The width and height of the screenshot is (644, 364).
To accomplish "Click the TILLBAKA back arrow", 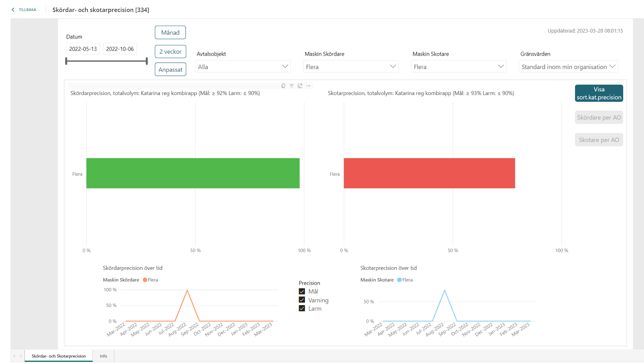I will pyautogui.click(x=14, y=10).
